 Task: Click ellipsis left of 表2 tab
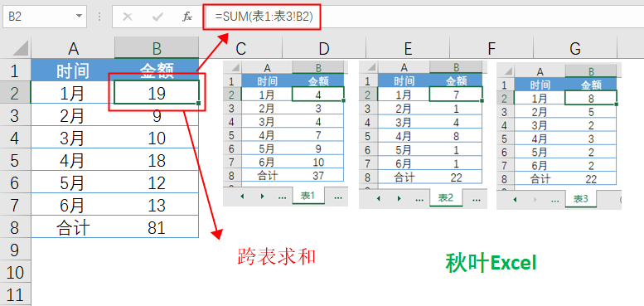[x=419, y=199]
